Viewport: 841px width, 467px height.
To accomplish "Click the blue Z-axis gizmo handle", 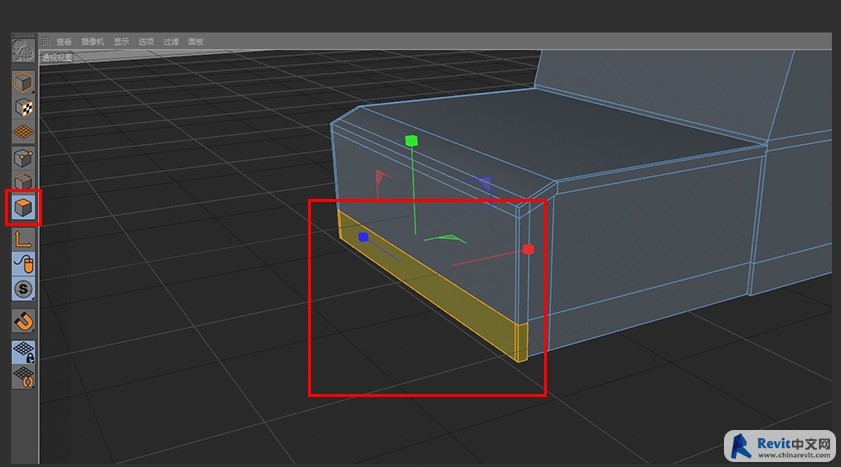I will tap(363, 237).
